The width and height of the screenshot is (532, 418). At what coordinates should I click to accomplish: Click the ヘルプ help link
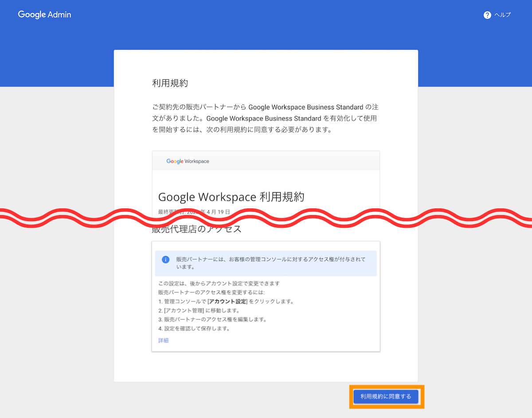[502, 15]
